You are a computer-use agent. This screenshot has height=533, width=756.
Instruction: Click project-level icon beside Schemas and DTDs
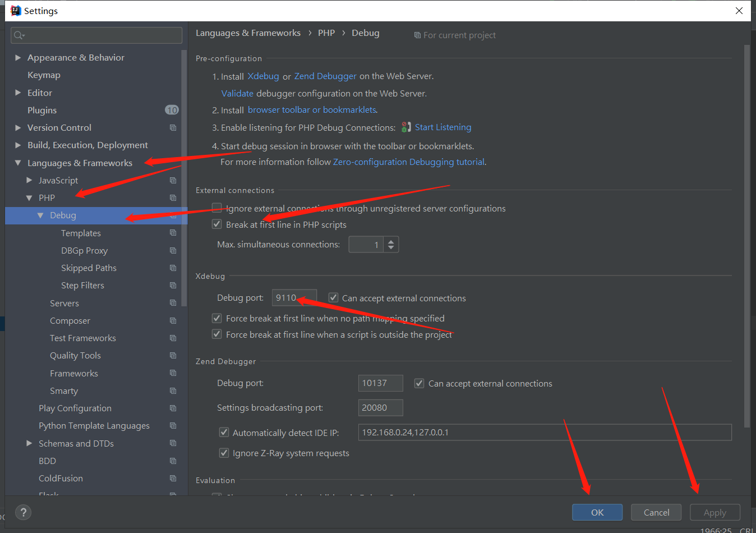pyautogui.click(x=173, y=443)
